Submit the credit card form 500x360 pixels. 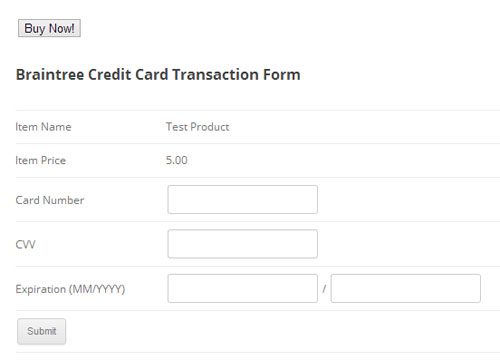42,331
